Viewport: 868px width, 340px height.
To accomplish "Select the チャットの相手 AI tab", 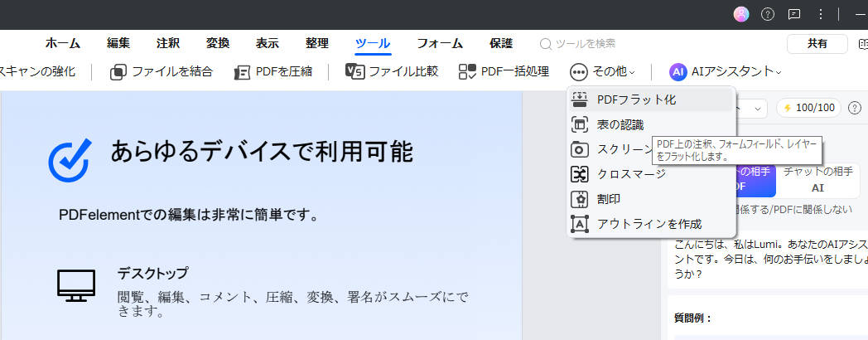I will tap(817, 180).
